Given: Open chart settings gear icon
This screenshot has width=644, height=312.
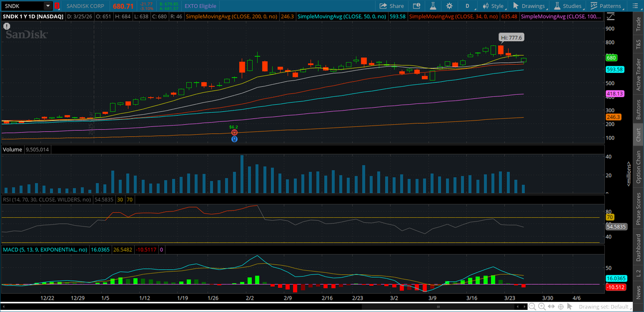Looking at the screenshot, I should pos(449,6).
